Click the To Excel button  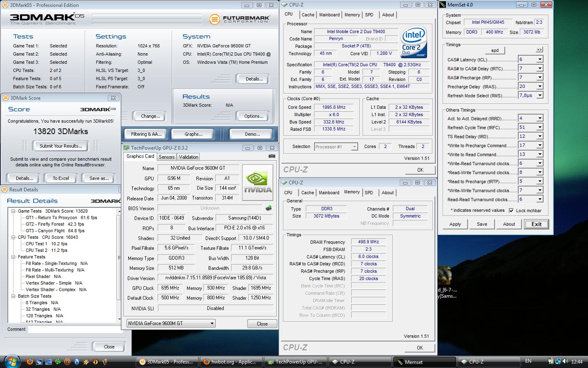[x=61, y=178]
